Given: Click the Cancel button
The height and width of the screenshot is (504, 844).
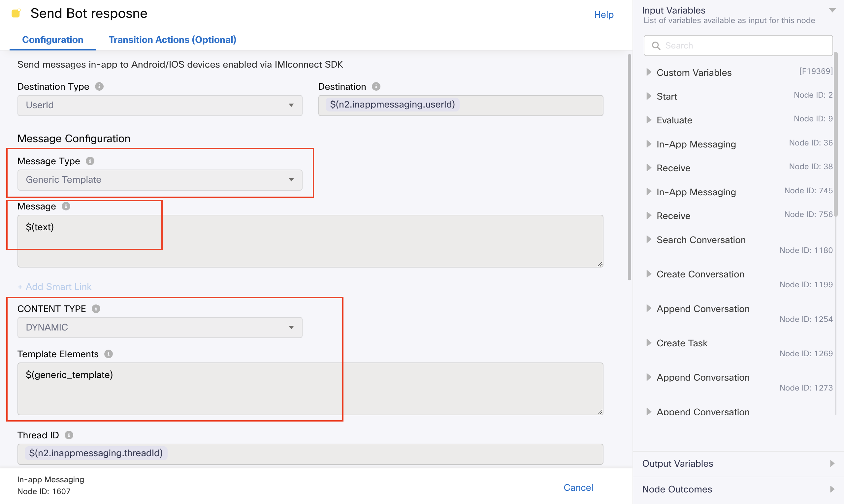Looking at the screenshot, I should [x=578, y=488].
